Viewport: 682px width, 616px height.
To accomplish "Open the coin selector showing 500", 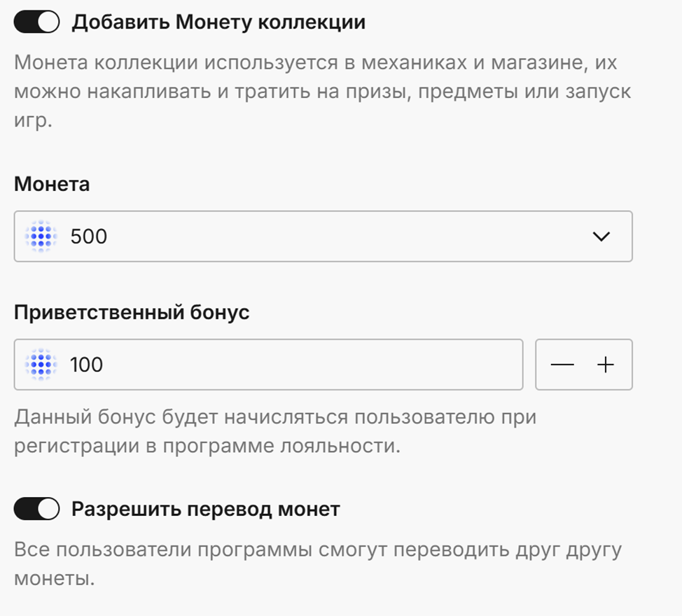I will click(323, 237).
